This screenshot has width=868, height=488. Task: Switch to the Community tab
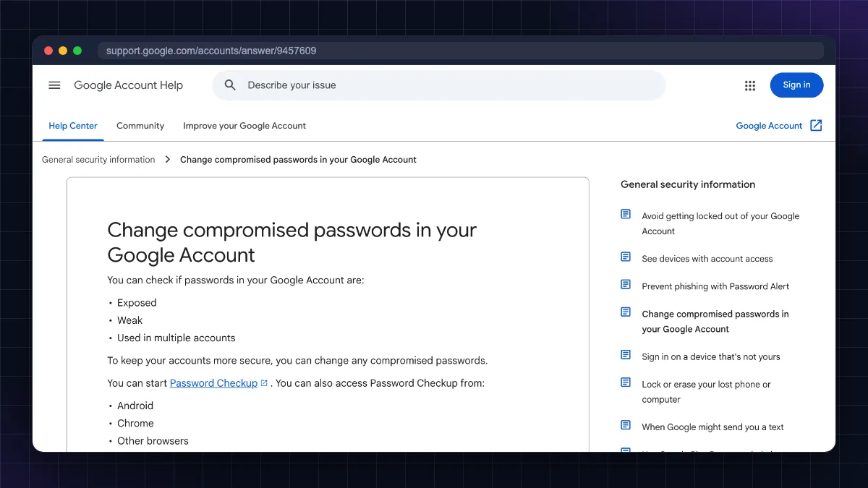click(x=140, y=126)
